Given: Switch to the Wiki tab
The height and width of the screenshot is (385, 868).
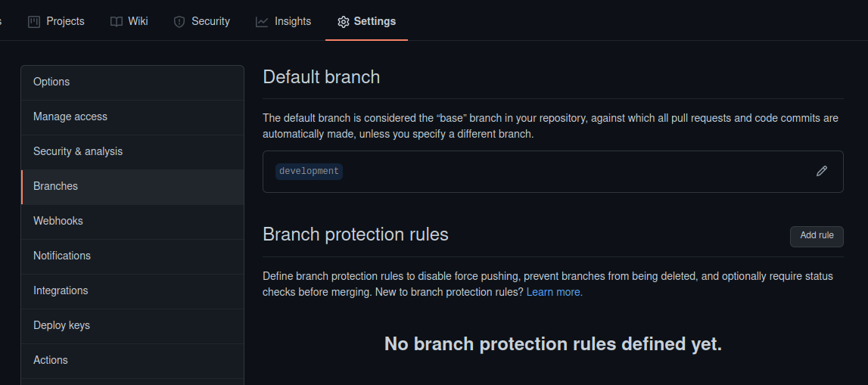Looking at the screenshot, I should pyautogui.click(x=129, y=22).
